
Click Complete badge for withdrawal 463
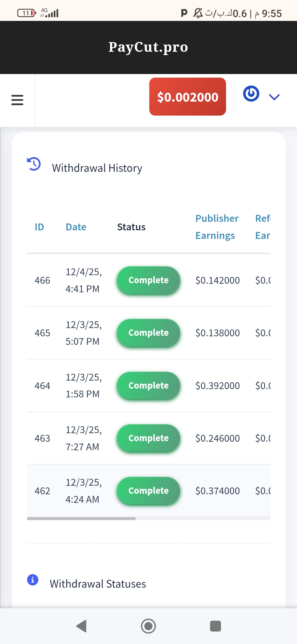[148, 438]
